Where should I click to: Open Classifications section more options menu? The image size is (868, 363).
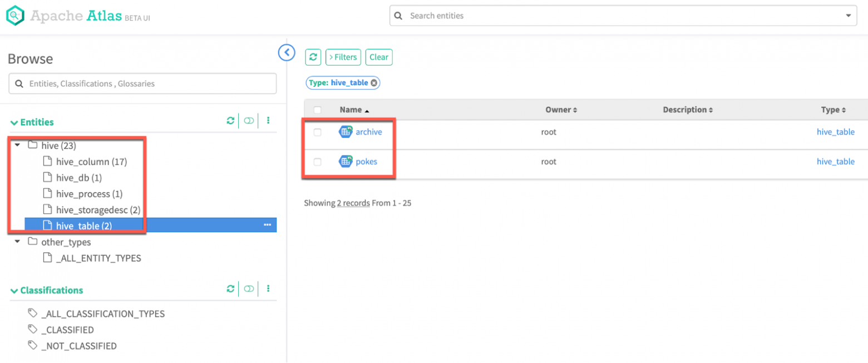click(268, 289)
